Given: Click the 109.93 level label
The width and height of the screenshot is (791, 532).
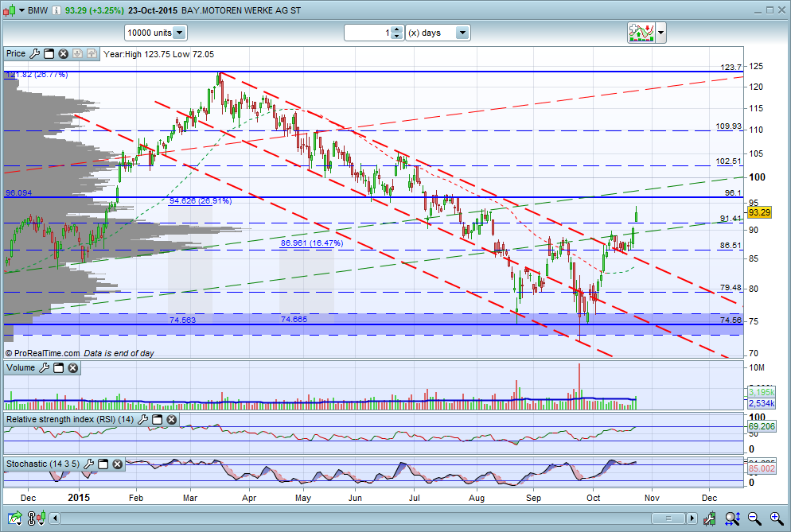Looking at the screenshot, I should click(x=729, y=126).
